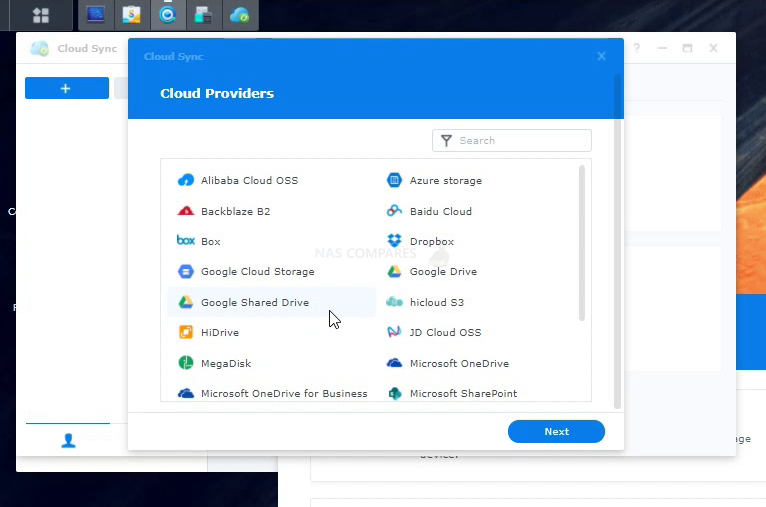Select the hicloud S3 icon
This screenshot has width=766, height=507.
pos(394,302)
